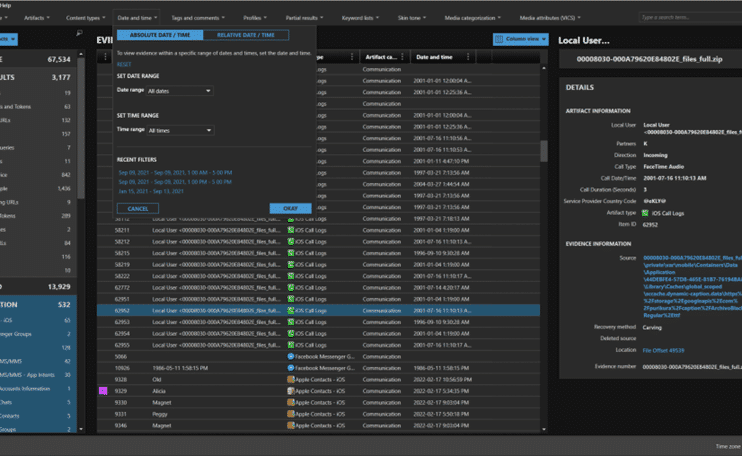Open the Artifacts filter dropdown
This screenshot has width=742, height=456.
36,18
